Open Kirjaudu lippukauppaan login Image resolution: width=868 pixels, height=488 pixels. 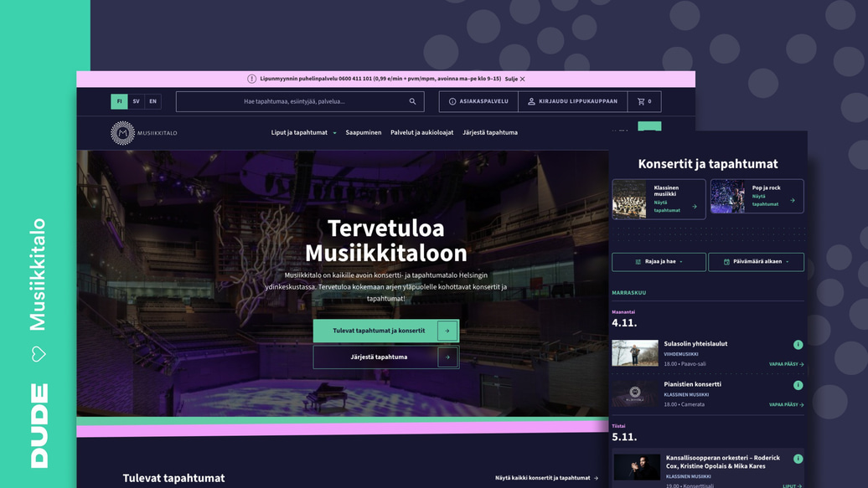(x=572, y=102)
